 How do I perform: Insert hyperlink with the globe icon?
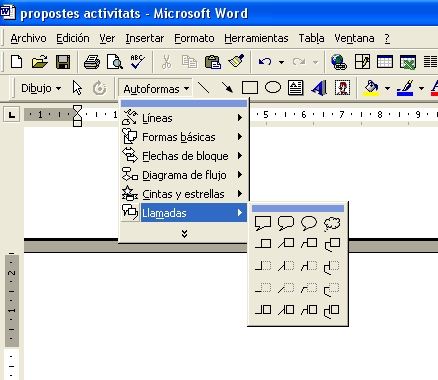coord(339,62)
